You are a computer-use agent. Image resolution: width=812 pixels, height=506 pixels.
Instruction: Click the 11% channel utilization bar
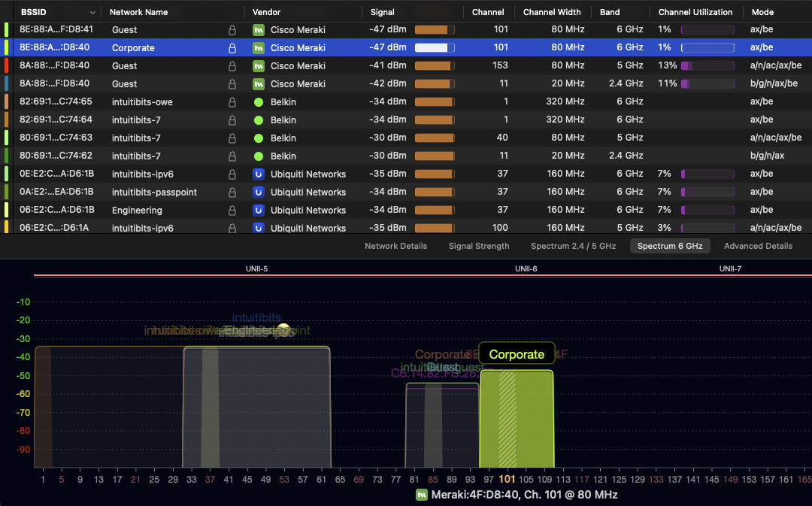pos(707,84)
